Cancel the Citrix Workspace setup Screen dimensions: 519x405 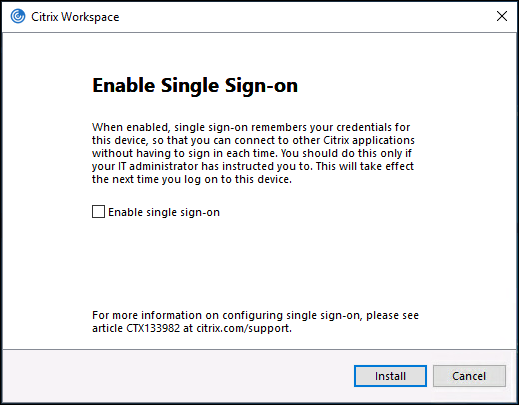(469, 376)
